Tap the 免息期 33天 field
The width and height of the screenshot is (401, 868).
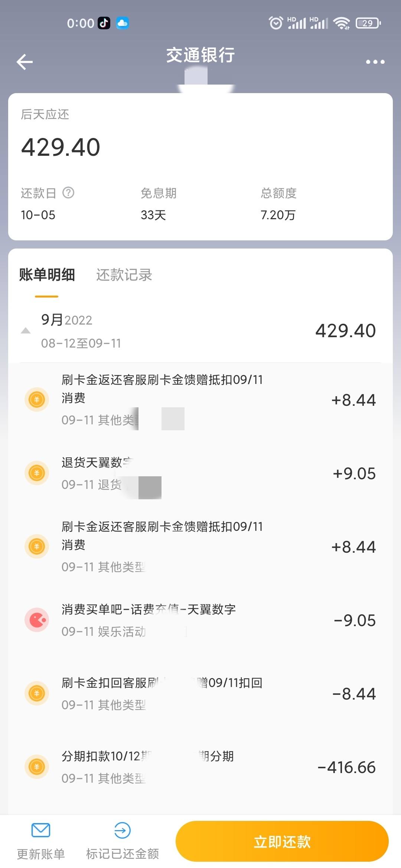point(159,204)
